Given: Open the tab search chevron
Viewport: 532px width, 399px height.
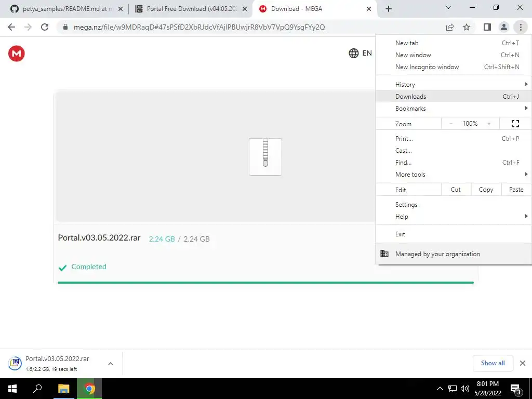Looking at the screenshot, I should [448, 7].
